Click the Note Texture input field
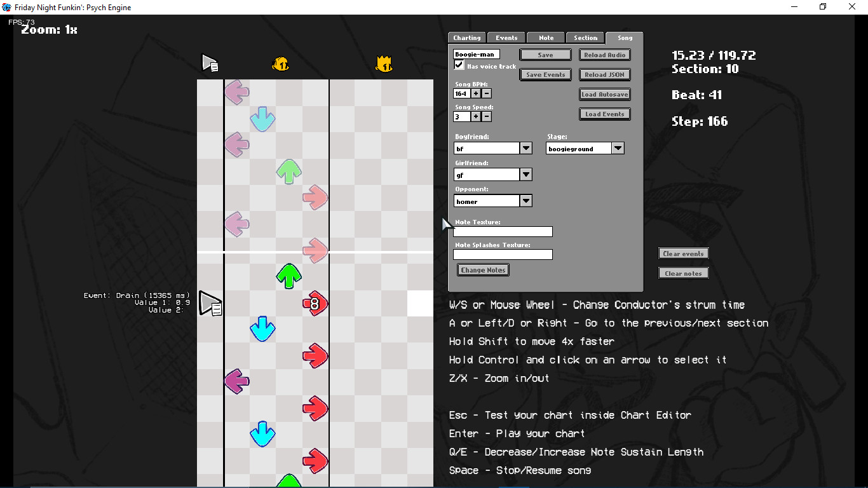The width and height of the screenshot is (868, 488). [x=503, y=232]
